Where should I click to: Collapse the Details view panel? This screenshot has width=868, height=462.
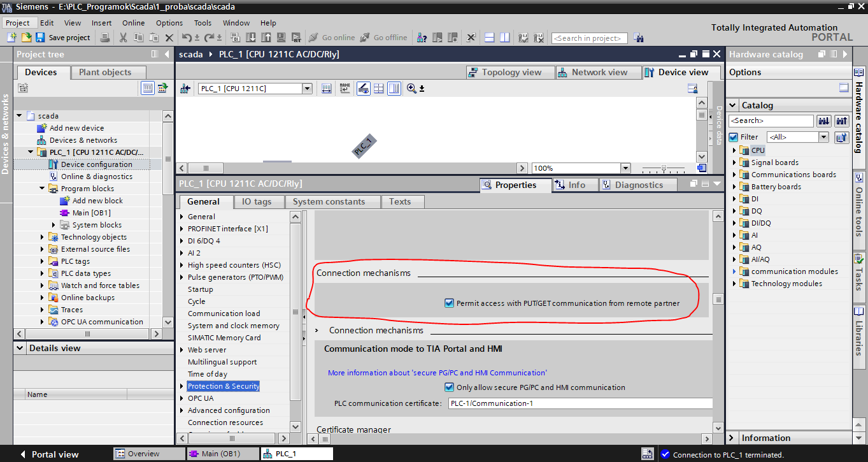click(x=20, y=348)
